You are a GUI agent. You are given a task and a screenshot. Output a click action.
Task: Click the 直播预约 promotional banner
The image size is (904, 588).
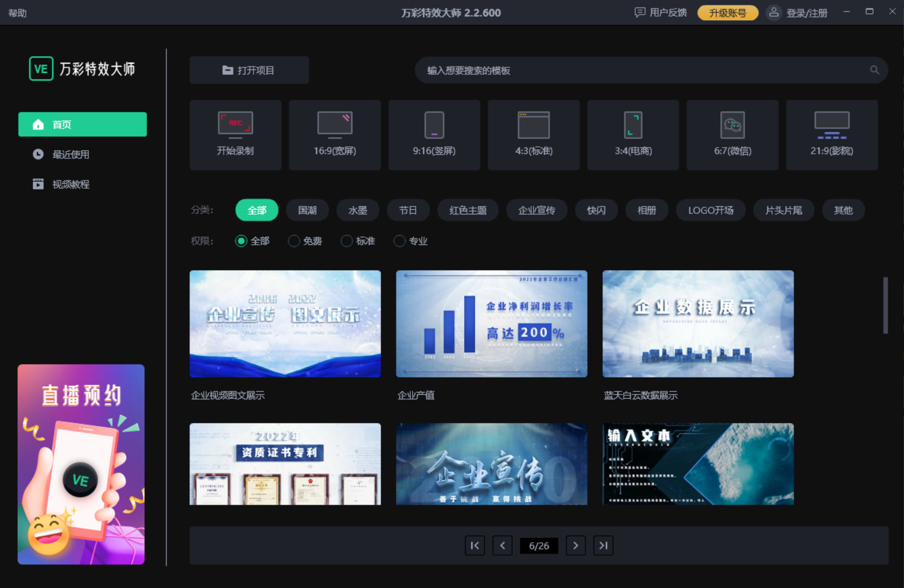tap(81, 464)
